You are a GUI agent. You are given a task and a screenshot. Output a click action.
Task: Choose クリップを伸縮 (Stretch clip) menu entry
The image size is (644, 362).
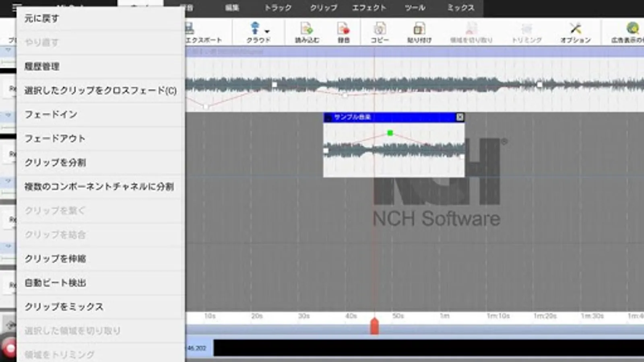pos(101,259)
